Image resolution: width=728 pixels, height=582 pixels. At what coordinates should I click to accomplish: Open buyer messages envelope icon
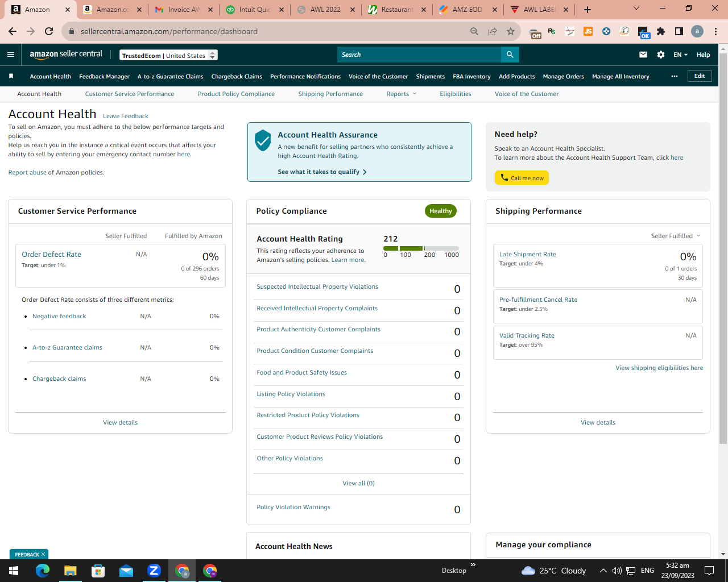click(x=643, y=55)
